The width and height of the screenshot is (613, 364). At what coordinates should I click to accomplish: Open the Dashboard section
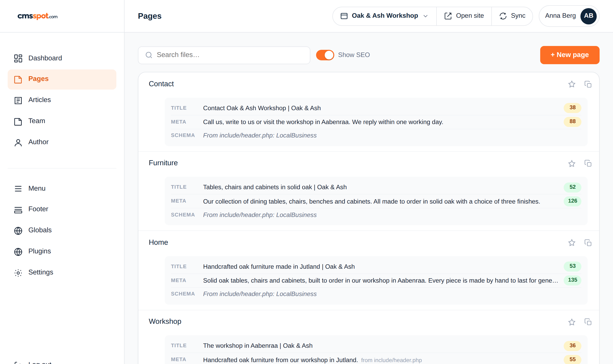tap(62, 58)
